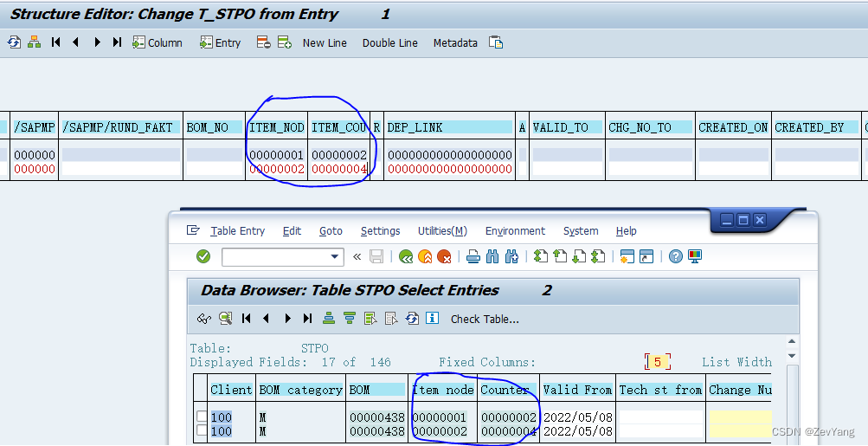Click the DEP_LINK column header
Image resolution: width=868 pixels, height=446 pixels.
[x=449, y=127]
